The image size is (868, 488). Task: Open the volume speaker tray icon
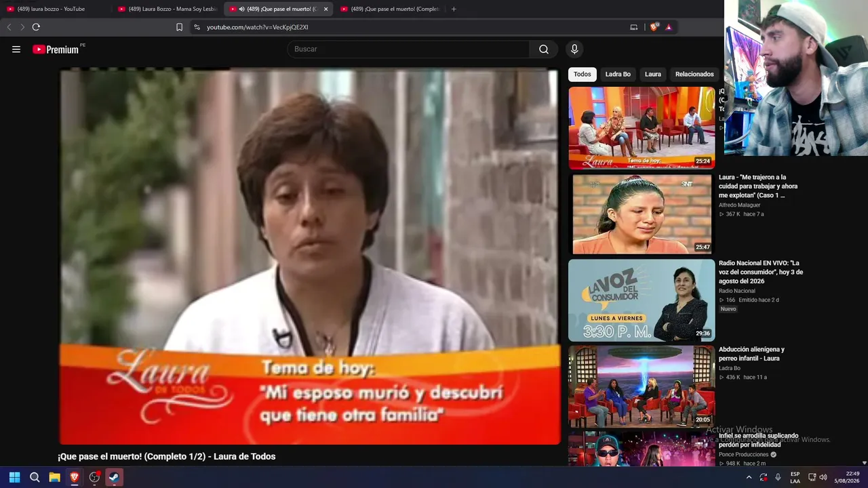click(x=823, y=477)
